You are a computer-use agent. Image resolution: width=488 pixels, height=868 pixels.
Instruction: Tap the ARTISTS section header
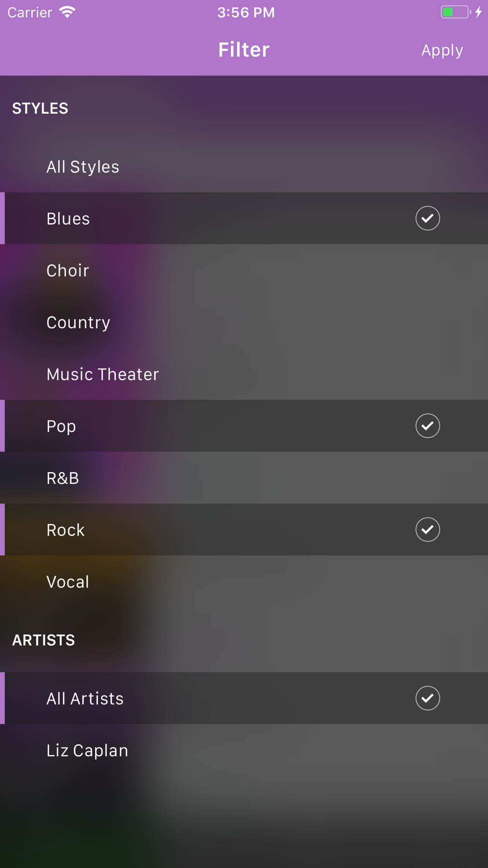(44, 640)
